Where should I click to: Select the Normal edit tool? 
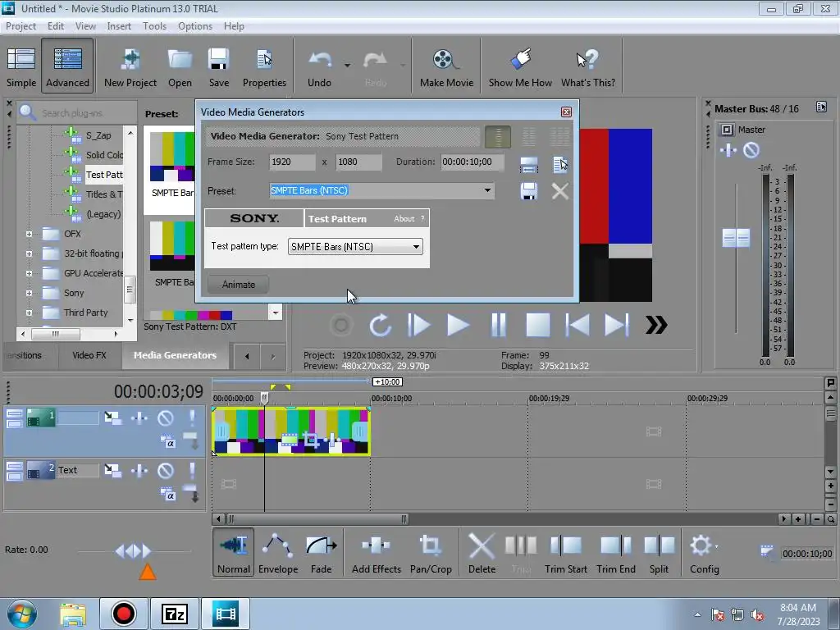234,552
